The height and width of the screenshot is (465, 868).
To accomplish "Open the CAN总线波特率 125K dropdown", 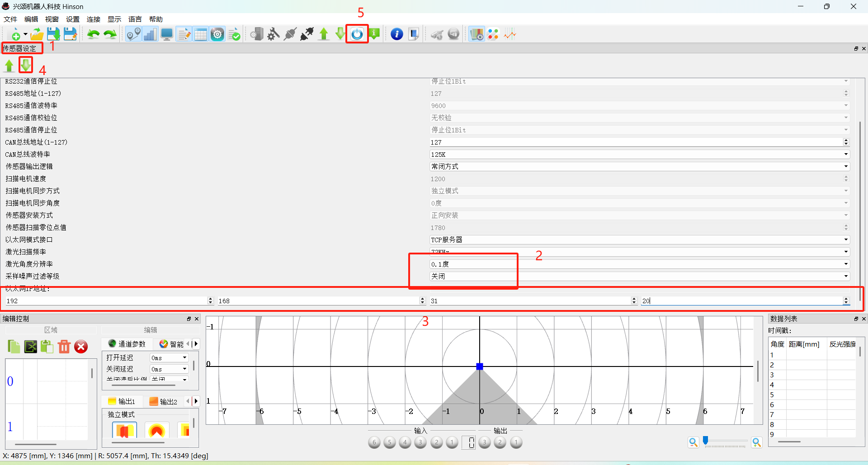I will point(639,155).
